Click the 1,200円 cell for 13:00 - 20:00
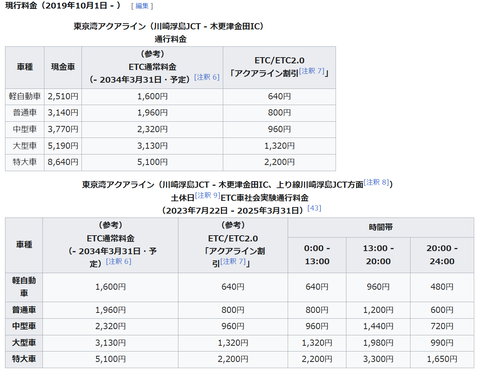Viewport: 480px width, 372px height. click(x=378, y=310)
